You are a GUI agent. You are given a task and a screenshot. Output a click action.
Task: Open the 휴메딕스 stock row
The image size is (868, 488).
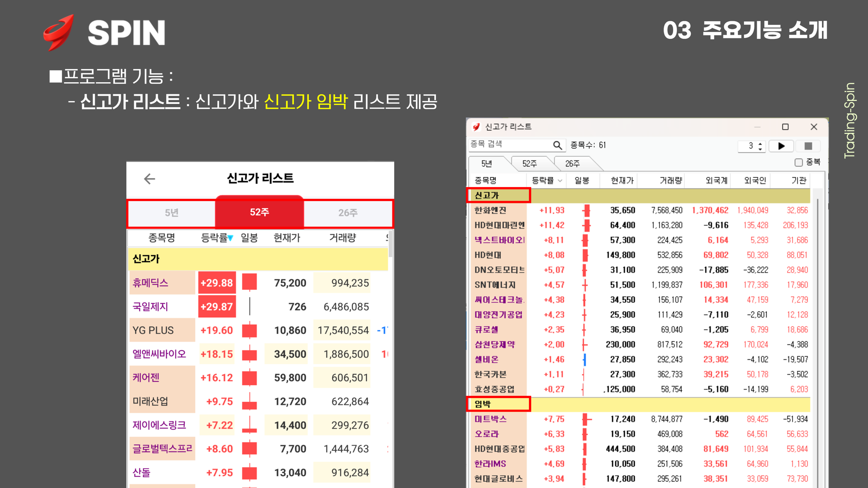pyautogui.click(x=151, y=283)
